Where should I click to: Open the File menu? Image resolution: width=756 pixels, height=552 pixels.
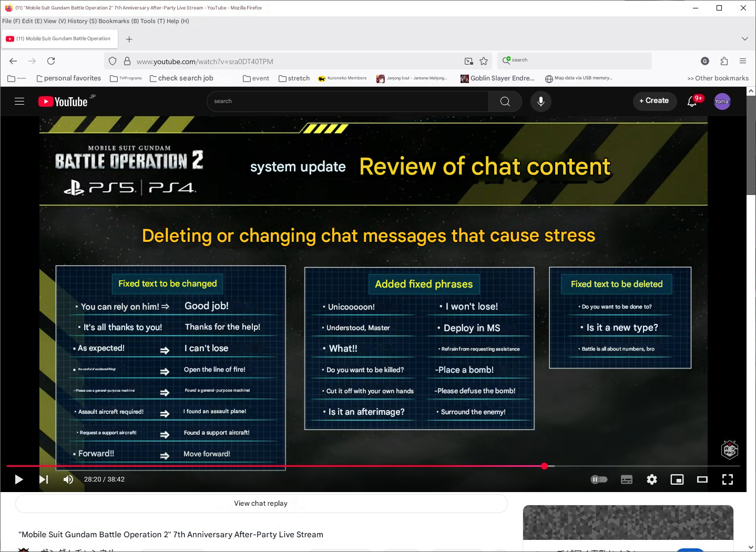coord(11,21)
